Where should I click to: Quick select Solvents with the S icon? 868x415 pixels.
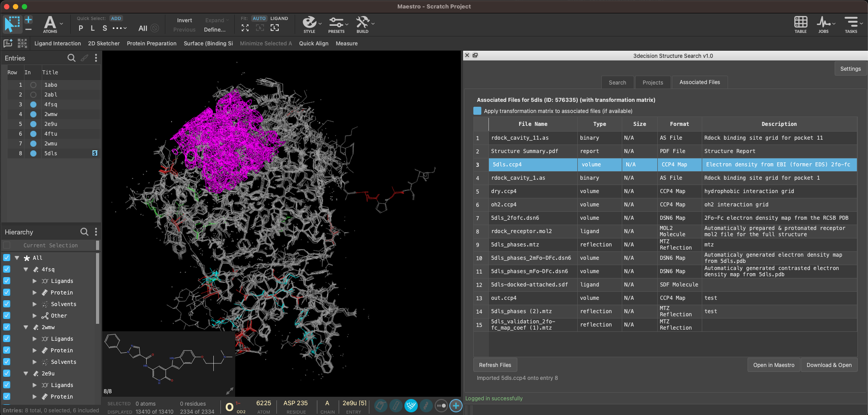point(105,28)
